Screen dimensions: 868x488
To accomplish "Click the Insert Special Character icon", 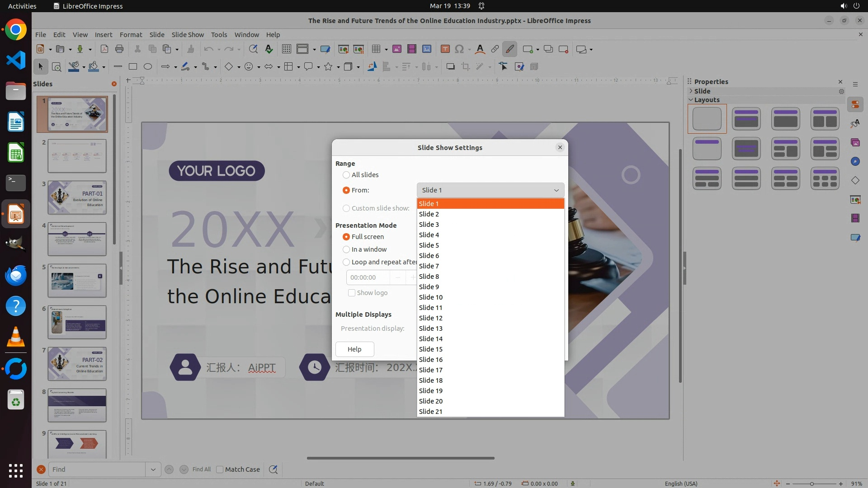I will point(459,49).
